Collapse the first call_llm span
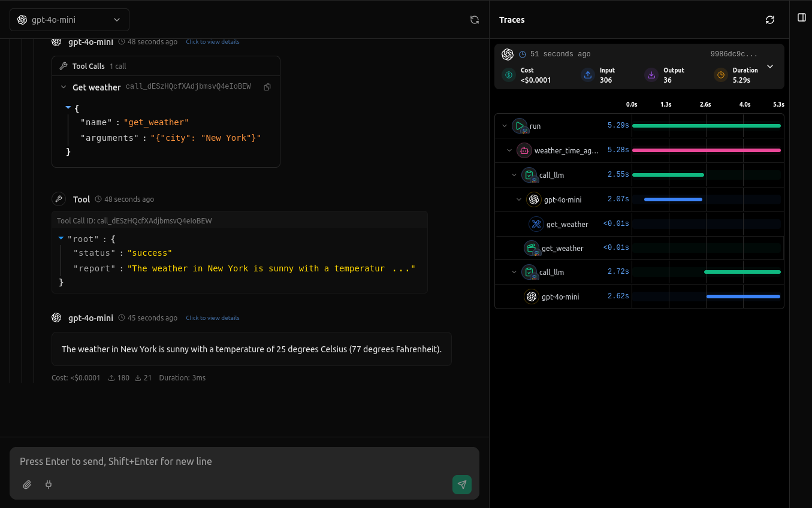This screenshot has height=508, width=812. pos(513,175)
